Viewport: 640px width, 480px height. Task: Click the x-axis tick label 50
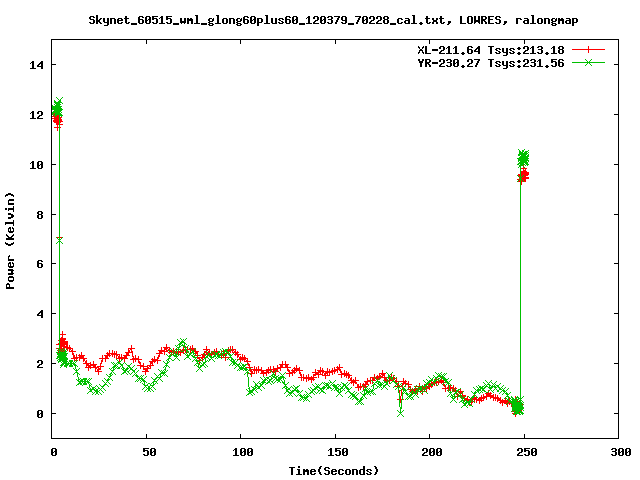coord(149,452)
